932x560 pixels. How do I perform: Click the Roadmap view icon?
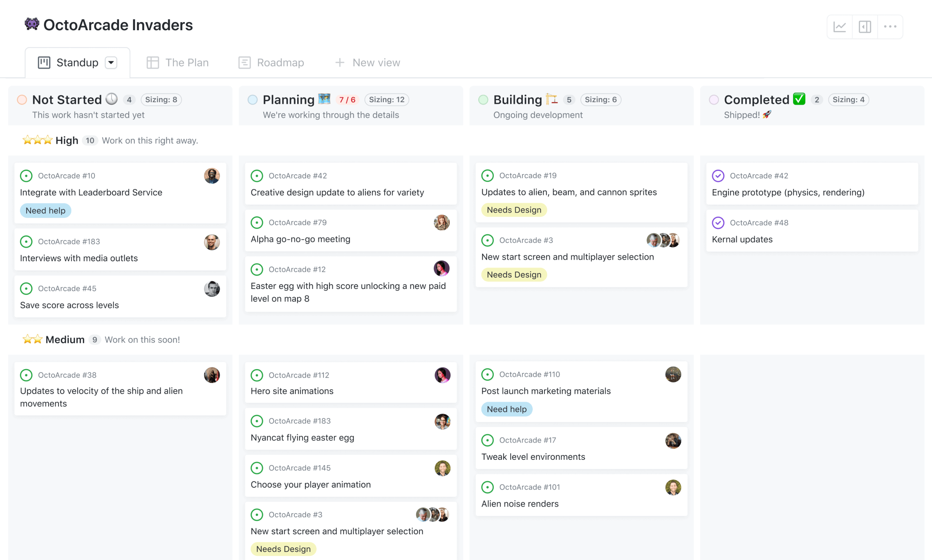(x=244, y=62)
